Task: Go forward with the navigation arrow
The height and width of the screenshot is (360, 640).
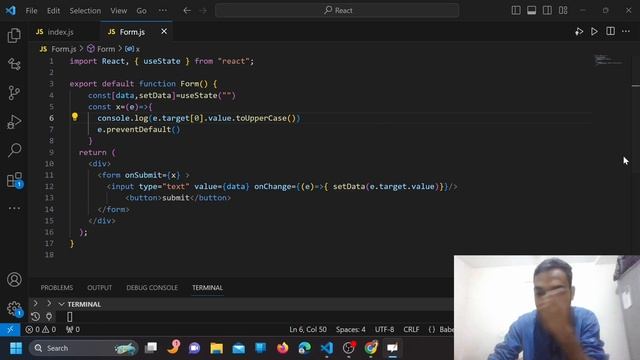Action: point(203,10)
